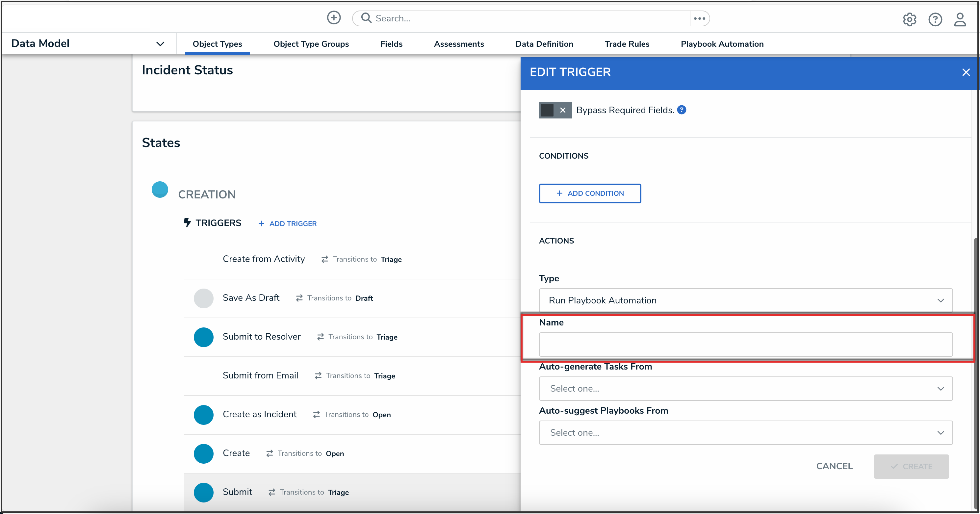Open the user profile icon

(x=960, y=19)
